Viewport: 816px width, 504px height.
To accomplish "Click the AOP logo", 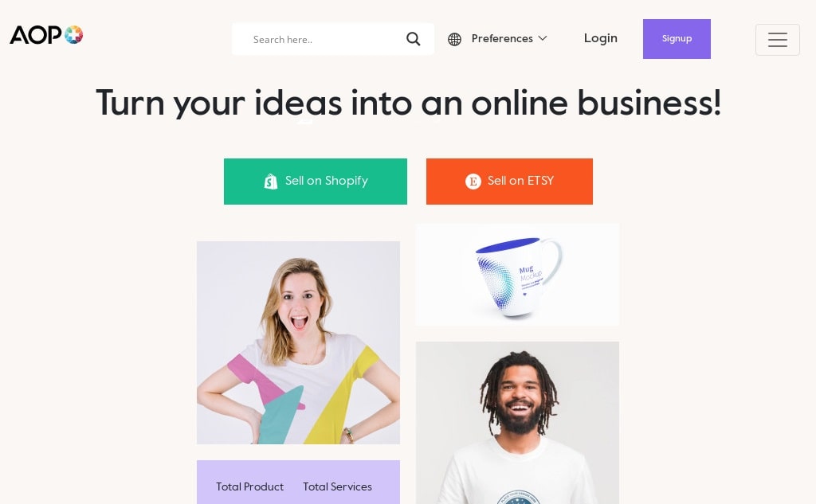I will [46, 35].
